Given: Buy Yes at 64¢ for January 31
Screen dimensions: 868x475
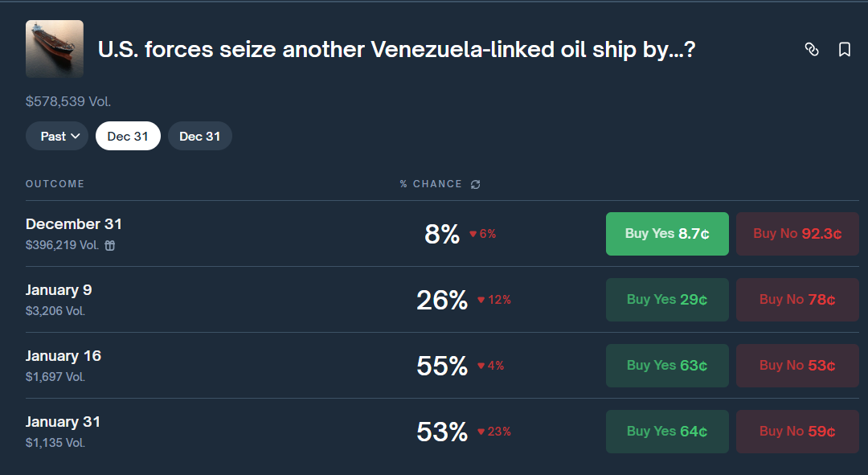Looking at the screenshot, I should click(667, 431).
